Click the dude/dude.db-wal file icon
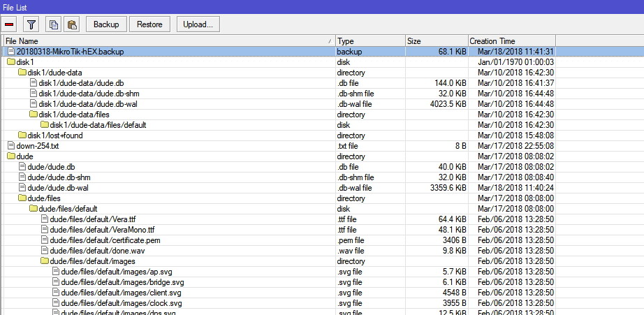Screen dimensions: 644x315 (x=22, y=188)
